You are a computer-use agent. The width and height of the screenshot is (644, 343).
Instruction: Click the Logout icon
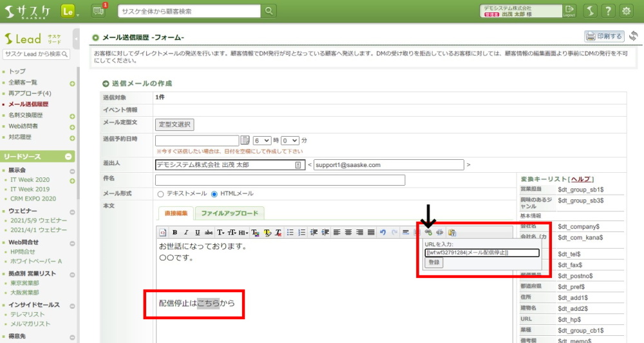point(569,11)
